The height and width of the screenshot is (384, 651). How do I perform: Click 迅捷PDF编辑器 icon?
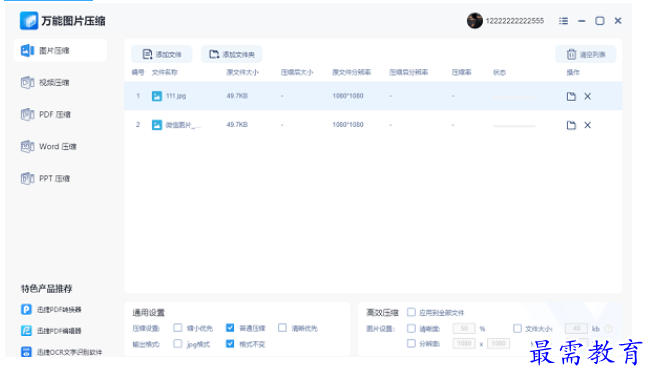coord(26,331)
